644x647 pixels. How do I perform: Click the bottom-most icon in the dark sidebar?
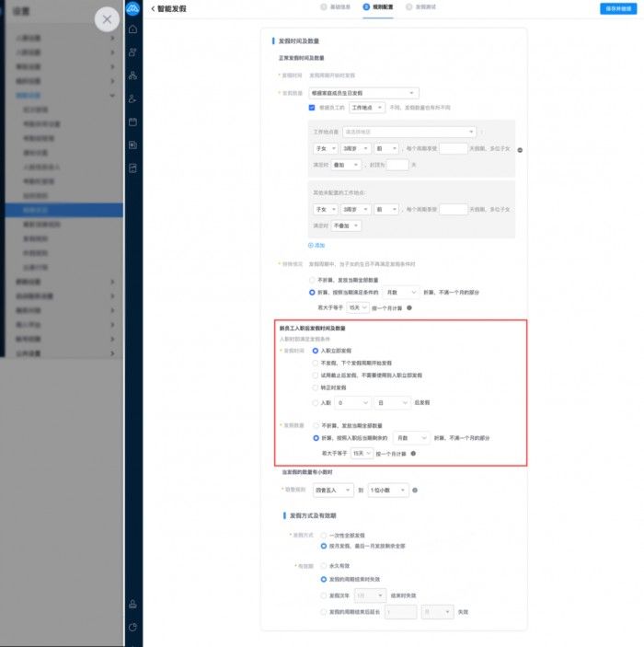coord(133,628)
